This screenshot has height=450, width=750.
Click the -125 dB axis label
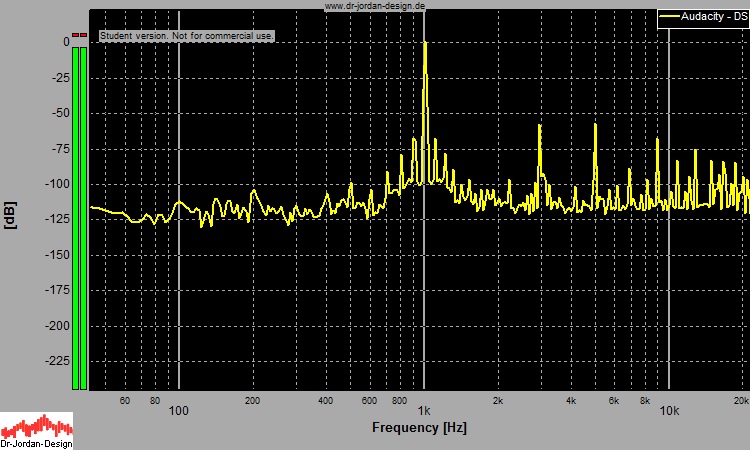57,219
